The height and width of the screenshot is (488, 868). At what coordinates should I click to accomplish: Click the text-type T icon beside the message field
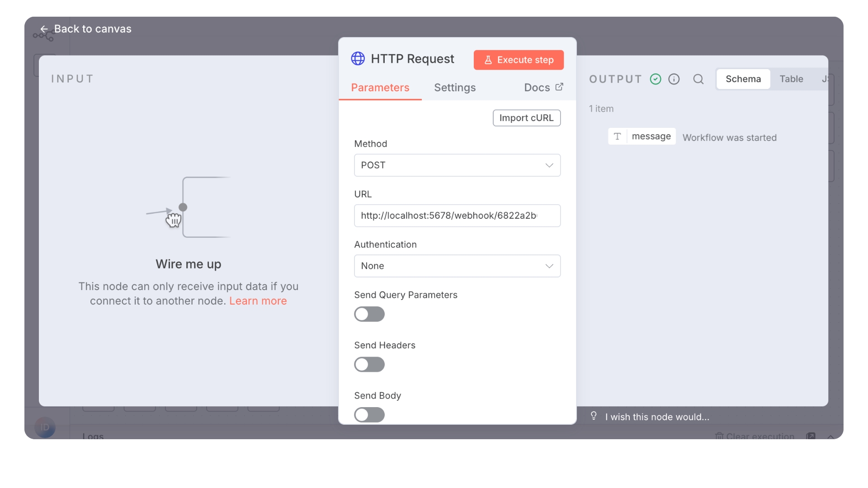618,136
